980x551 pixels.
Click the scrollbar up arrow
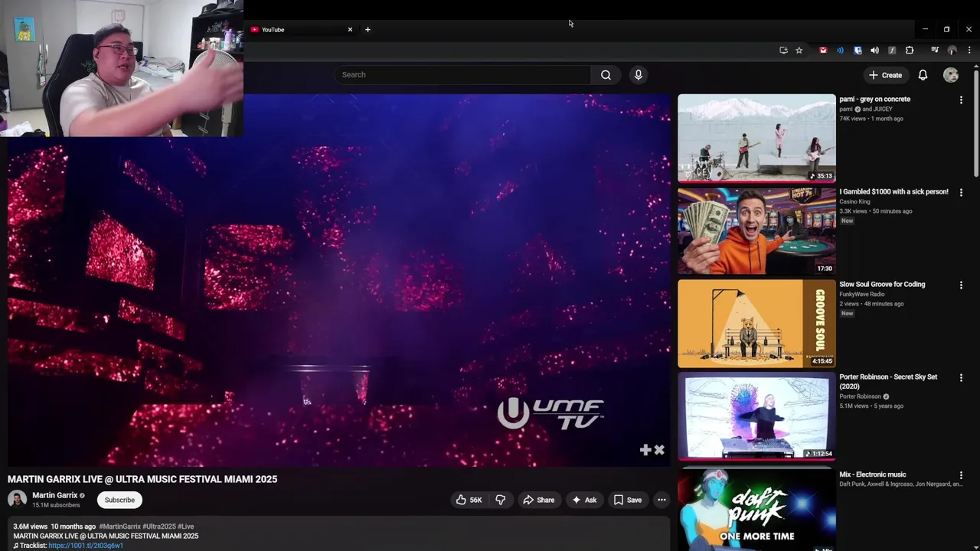976,66
